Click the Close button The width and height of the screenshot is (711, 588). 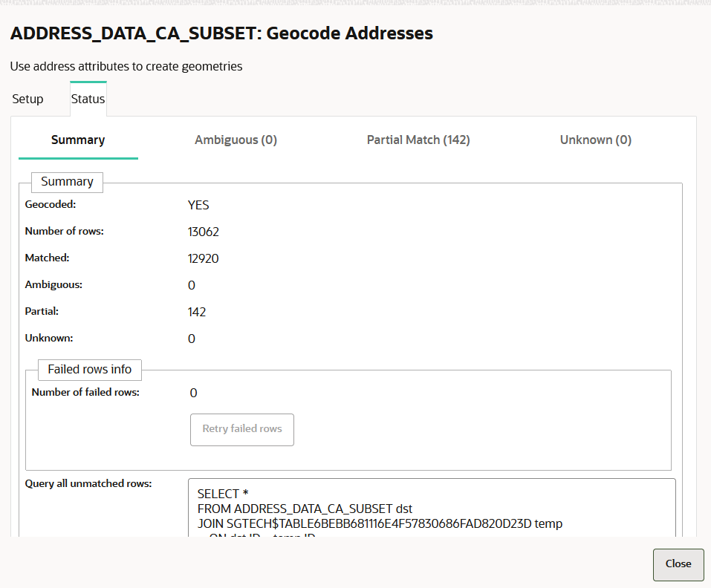[x=678, y=564]
